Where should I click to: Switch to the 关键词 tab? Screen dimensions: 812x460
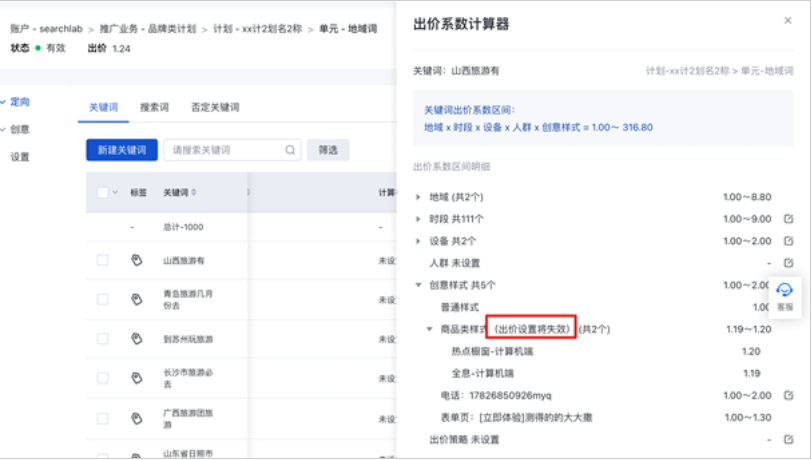[104, 107]
